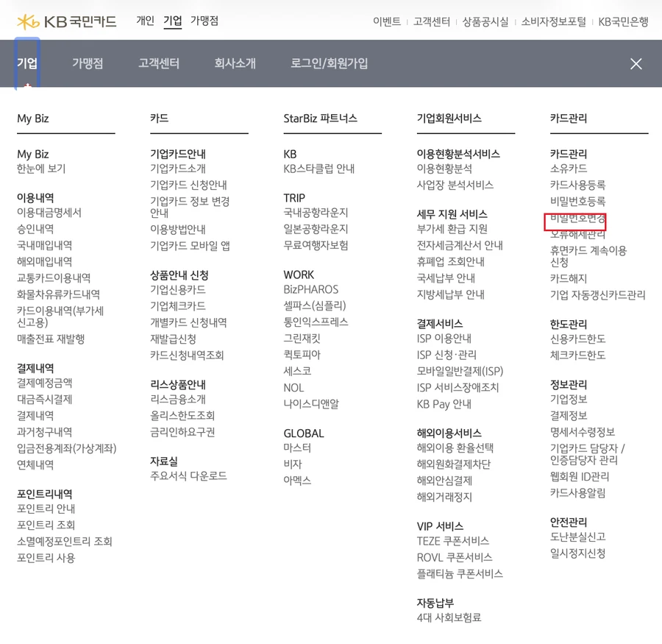Open 고객센터 link in the header links
This screenshot has width=662, height=644.
(432, 21)
